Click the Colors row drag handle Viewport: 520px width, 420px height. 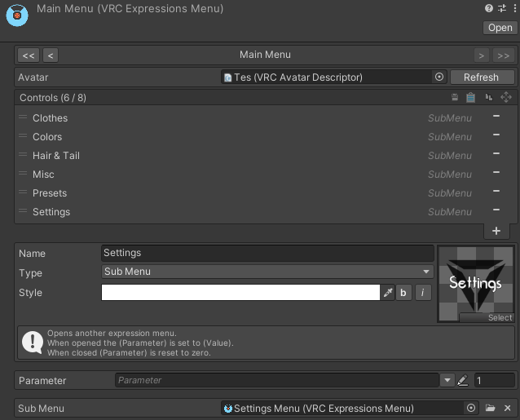(23, 135)
